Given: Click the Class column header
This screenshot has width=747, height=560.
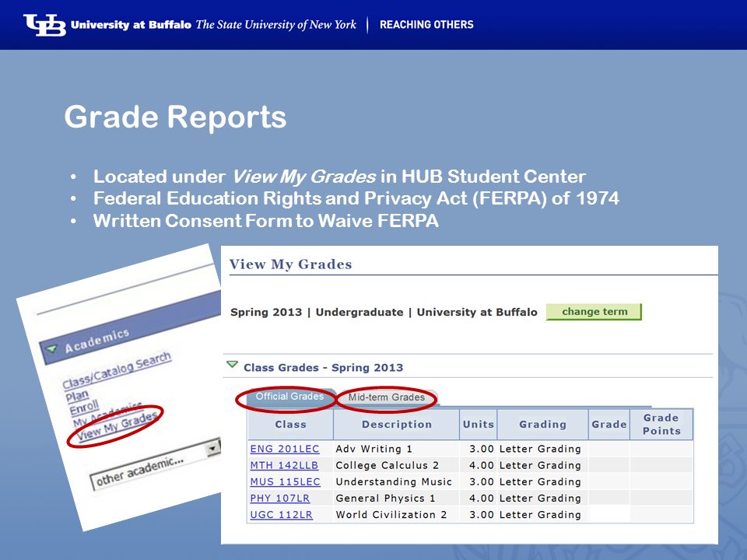Looking at the screenshot, I should [290, 425].
